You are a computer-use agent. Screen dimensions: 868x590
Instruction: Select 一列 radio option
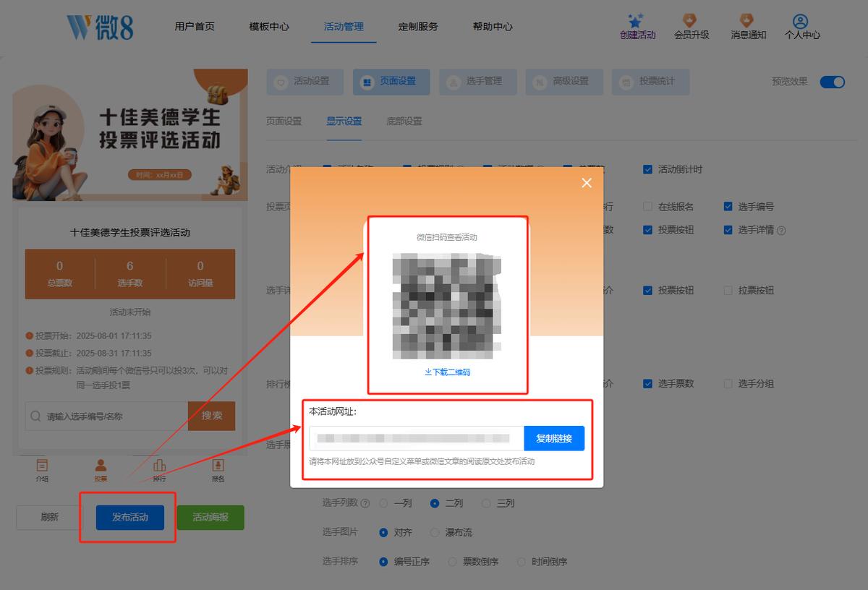click(x=384, y=503)
